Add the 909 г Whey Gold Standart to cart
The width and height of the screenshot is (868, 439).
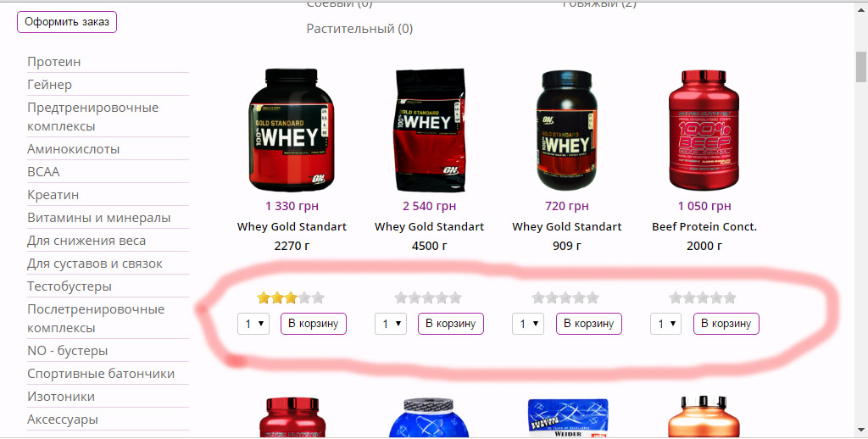pos(588,324)
